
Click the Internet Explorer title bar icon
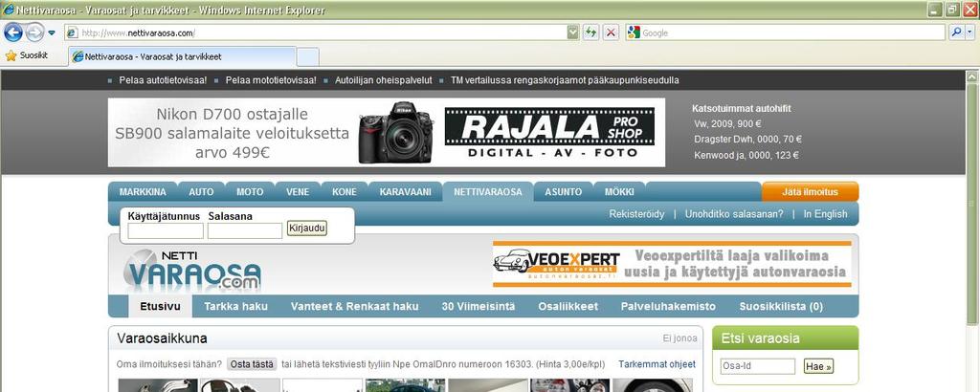9,10
